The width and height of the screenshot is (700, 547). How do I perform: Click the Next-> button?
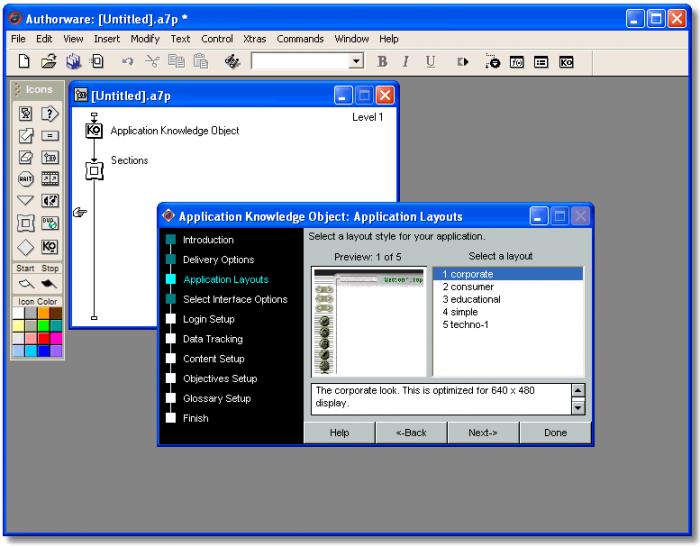pyautogui.click(x=483, y=433)
